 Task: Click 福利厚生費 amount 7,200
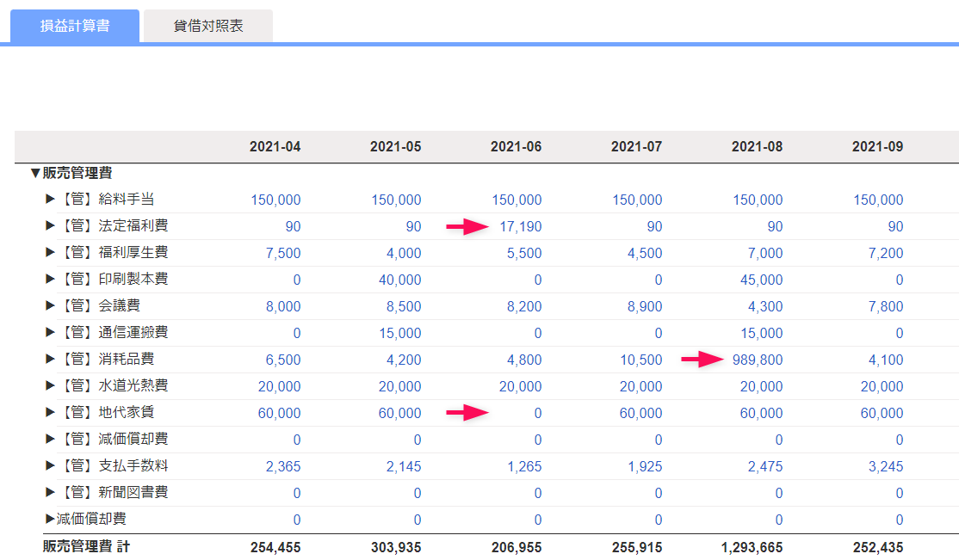tap(886, 253)
